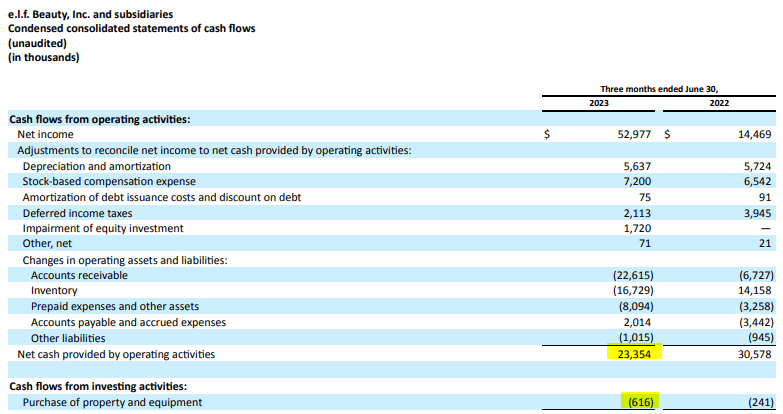Image resolution: width=783 pixels, height=414 pixels.
Task: Click the (241) purchase of property value
Action: (761, 402)
